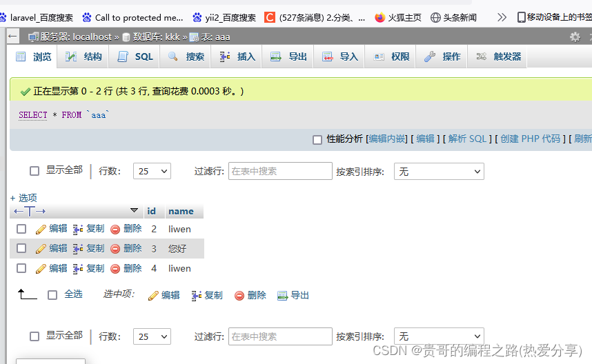Check the lower 显示全部 checkbox

click(34, 336)
